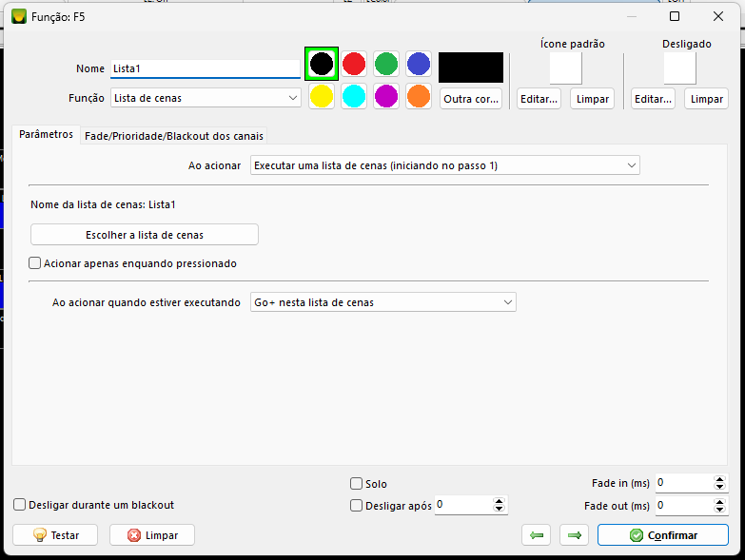Image resolution: width=745 pixels, height=560 pixels.
Task: Select the cyan color circle
Action: (354, 96)
